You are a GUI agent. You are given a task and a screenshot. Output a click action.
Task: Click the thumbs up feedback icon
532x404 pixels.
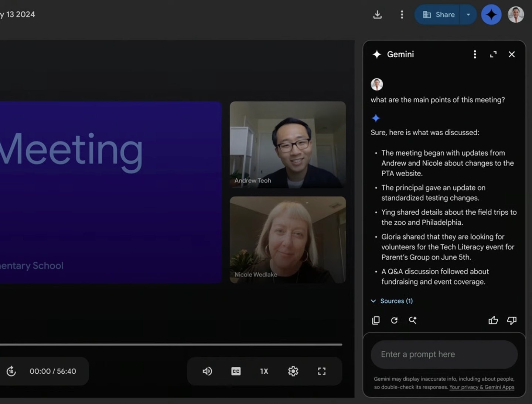[x=493, y=320]
